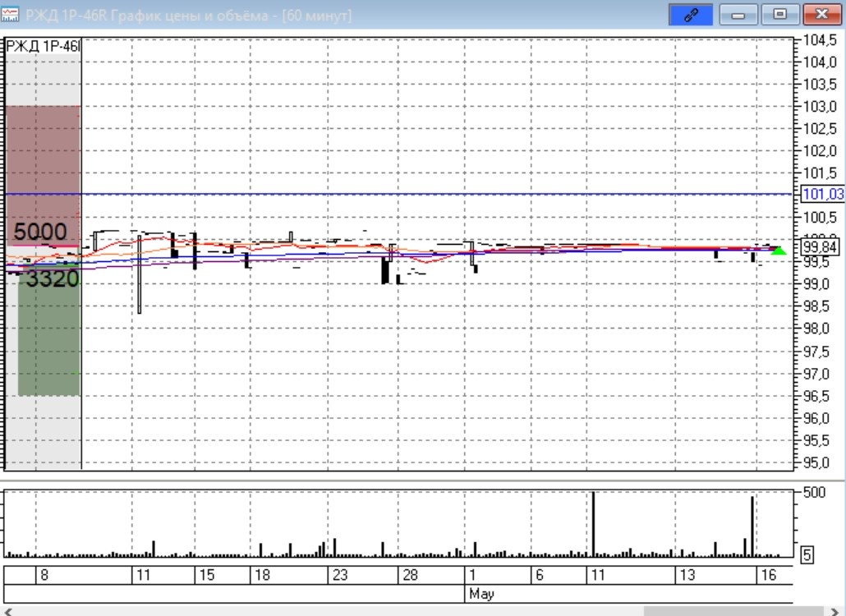This screenshot has height=616, width=846.
Task: Select the РЖД 1Р-46 chart legend label
Action: (x=43, y=46)
